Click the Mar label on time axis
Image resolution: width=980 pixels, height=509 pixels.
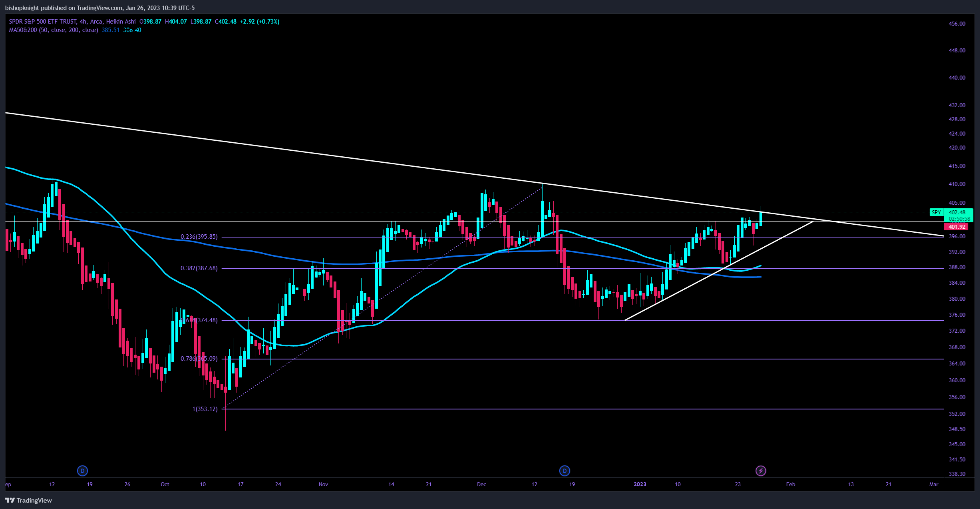pos(934,484)
